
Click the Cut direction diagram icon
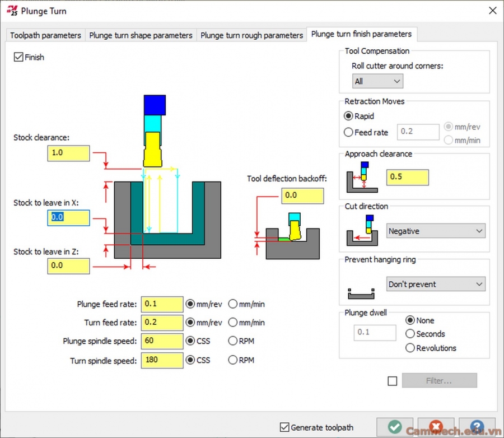pos(362,230)
